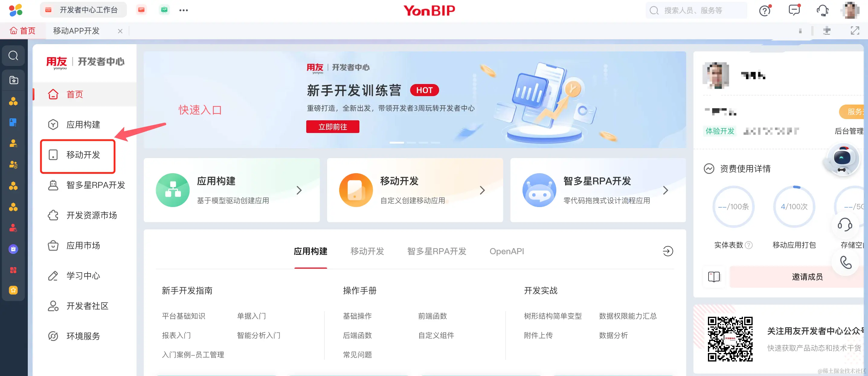
Task: Click the red grid sidebar icon
Action: point(14,270)
